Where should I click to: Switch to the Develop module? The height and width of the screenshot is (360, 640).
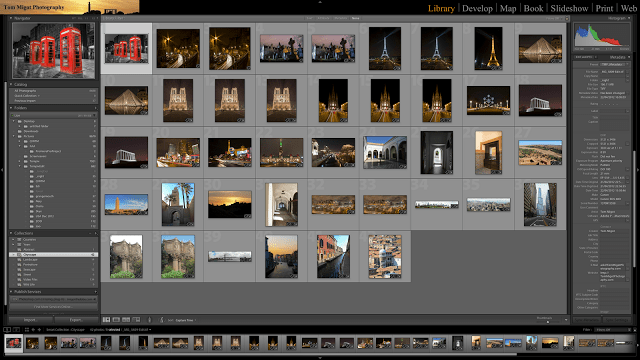[477, 8]
